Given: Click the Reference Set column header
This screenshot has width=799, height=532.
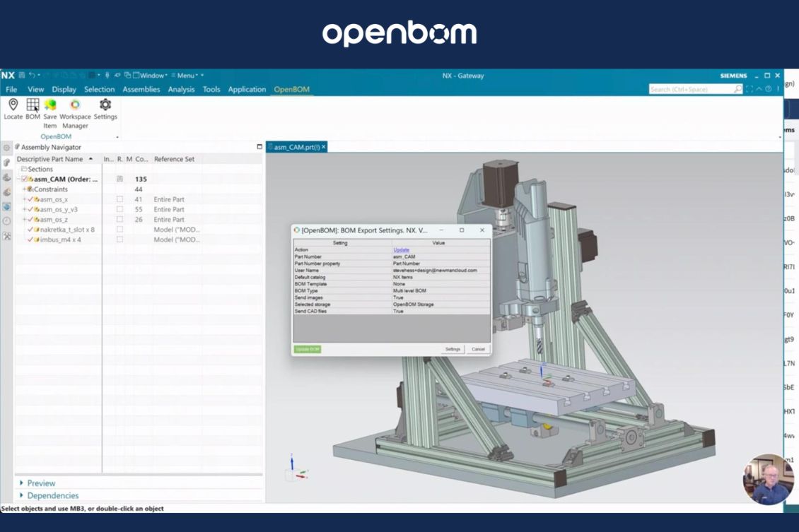Looking at the screenshot, I should coord(174,159).
